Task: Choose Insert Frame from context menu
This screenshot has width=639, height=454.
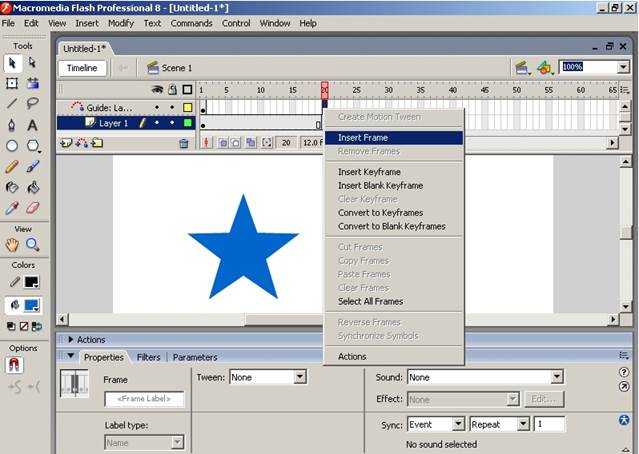Action: point(394,138)
